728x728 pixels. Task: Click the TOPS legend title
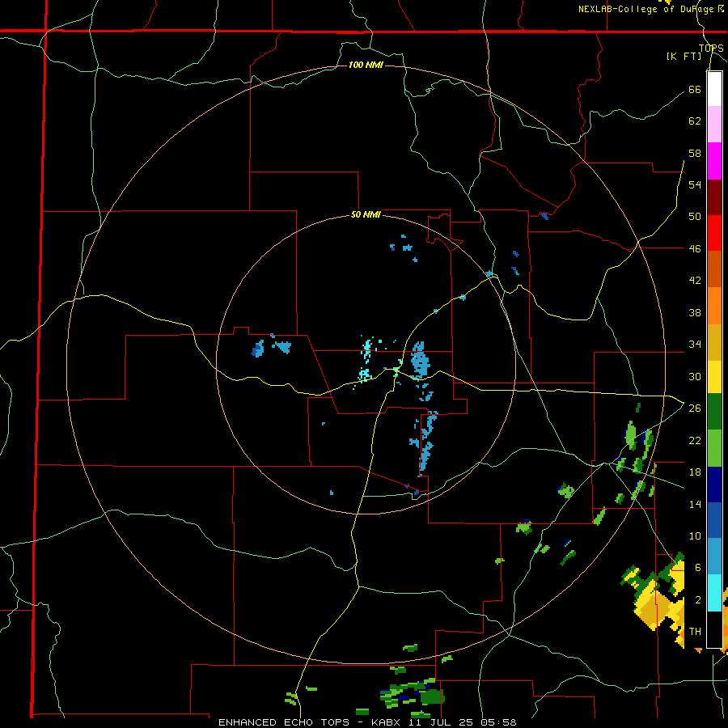click(x=711, y=49)
